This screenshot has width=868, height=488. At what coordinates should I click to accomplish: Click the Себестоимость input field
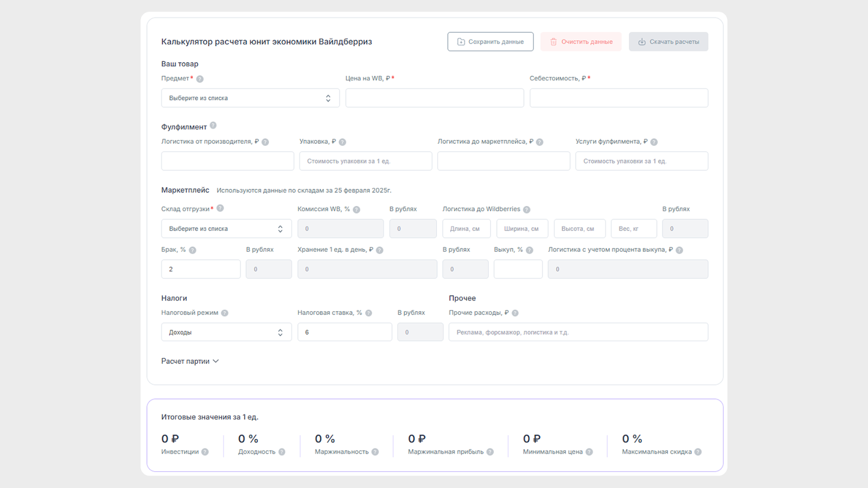[619, 98]
